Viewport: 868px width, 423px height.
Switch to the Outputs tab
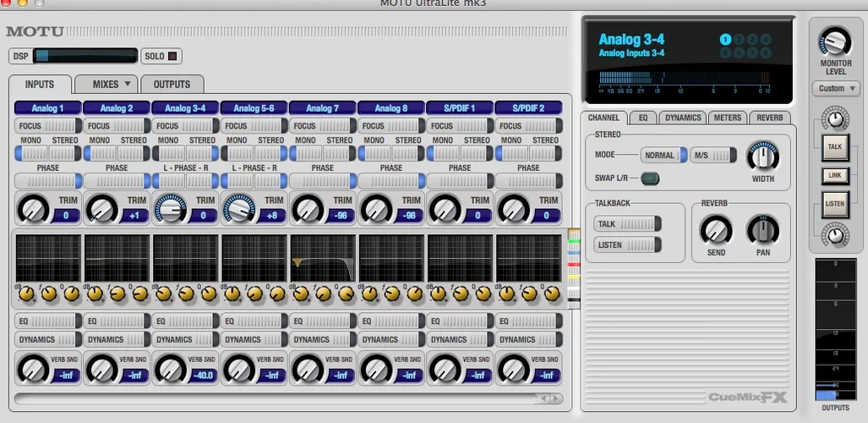(x=172, y=84)
